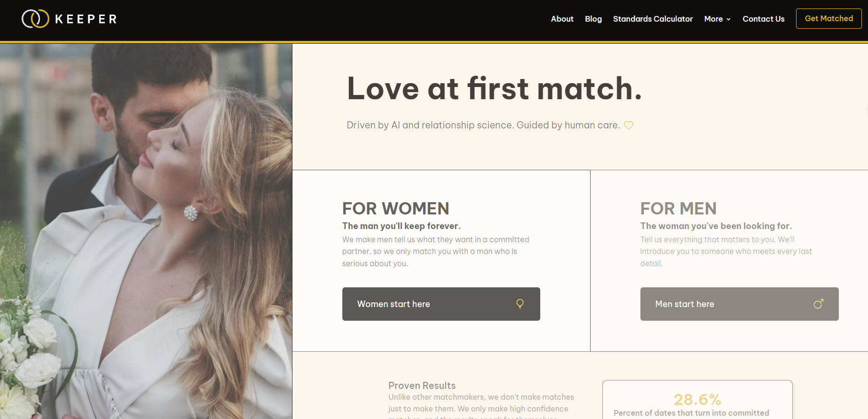Click the KEEPER wordmark text

click(x=86, y=19)
